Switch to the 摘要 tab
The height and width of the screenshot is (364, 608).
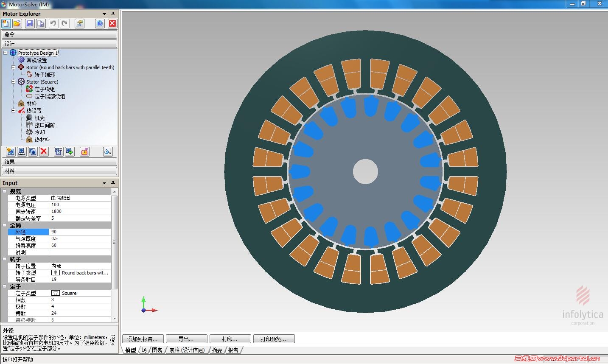217,350
